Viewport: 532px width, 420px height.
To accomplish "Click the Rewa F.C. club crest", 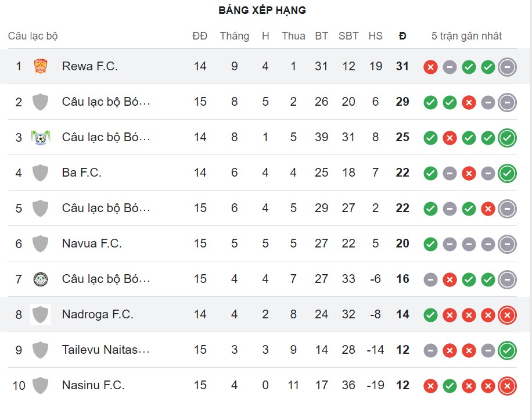I will pos(41,66).
